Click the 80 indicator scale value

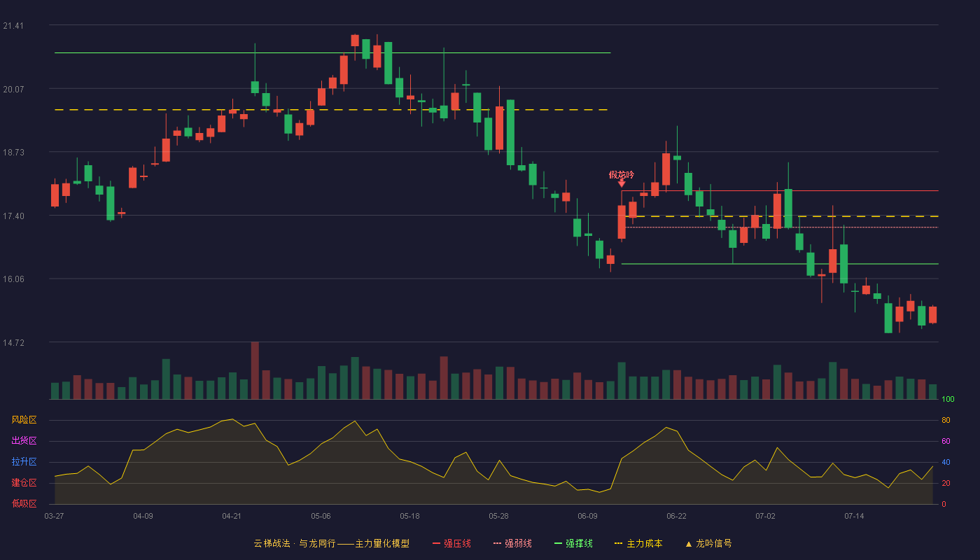click(x=946, y=420)
